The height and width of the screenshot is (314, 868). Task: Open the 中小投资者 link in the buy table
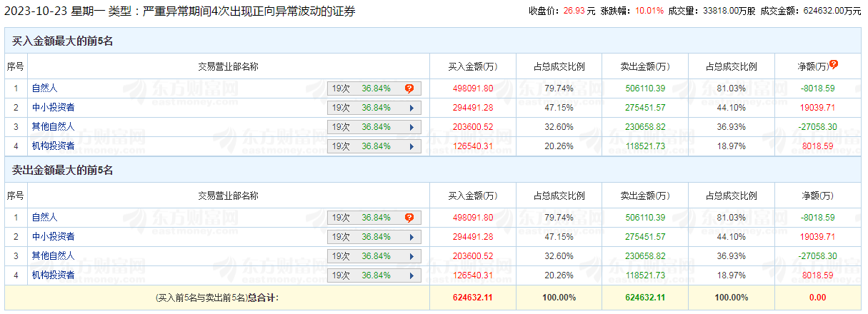coord(53,108)
